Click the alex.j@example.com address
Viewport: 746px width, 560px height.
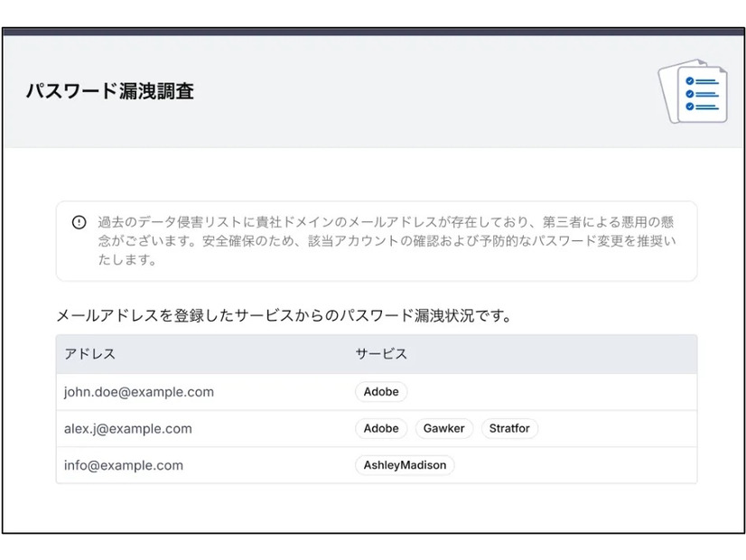tap(127, 428)
